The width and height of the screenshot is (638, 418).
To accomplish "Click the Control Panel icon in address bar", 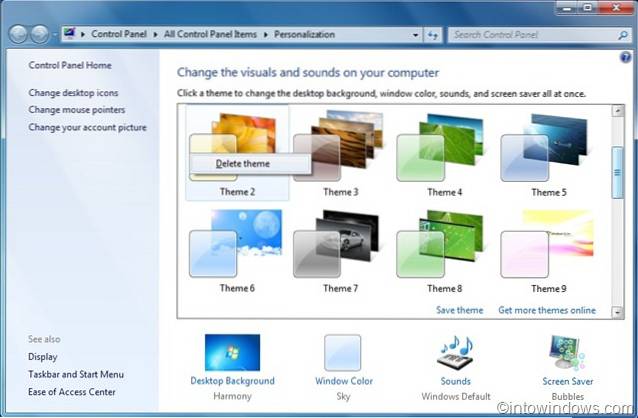I will pyautogui.click(x=69, y=33).
